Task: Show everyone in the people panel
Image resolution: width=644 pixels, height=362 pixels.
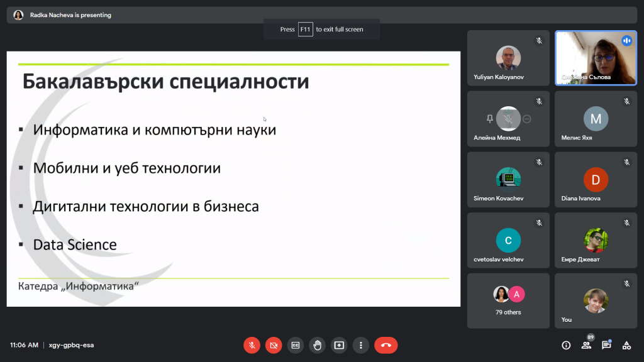Action: click(x=586, y=345)
